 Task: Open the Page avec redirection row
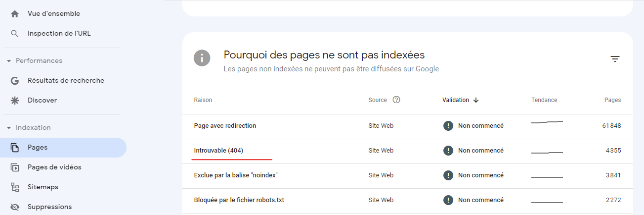[225, 126]
